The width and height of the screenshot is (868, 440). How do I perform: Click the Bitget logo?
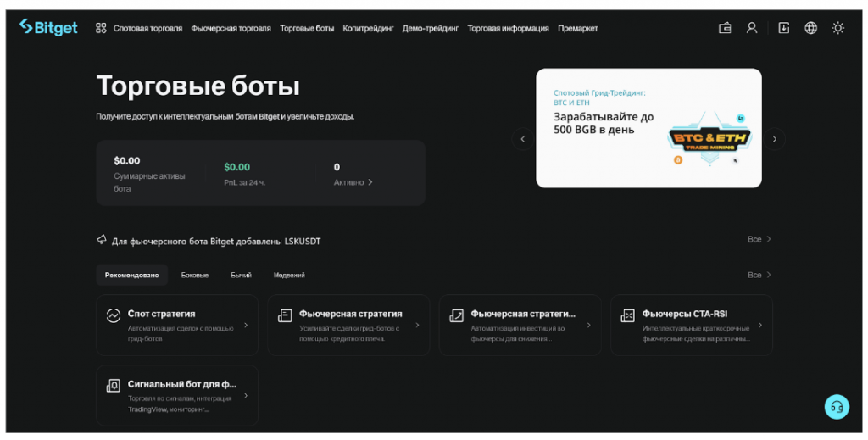[48, 27]
